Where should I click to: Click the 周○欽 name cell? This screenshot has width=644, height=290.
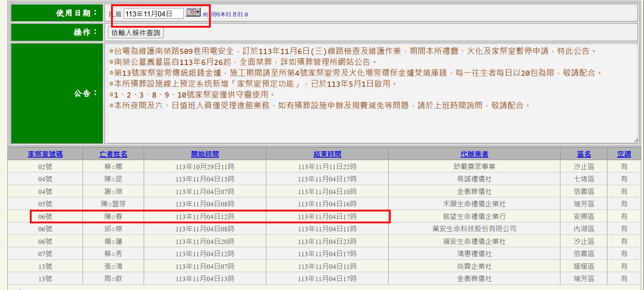(113, 279)
